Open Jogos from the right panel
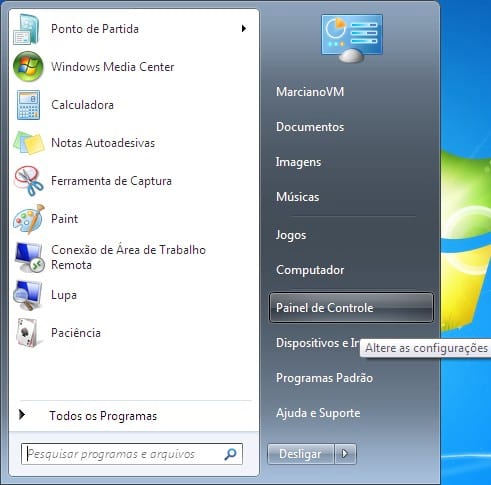491x485 pixels. coord(291,235)
